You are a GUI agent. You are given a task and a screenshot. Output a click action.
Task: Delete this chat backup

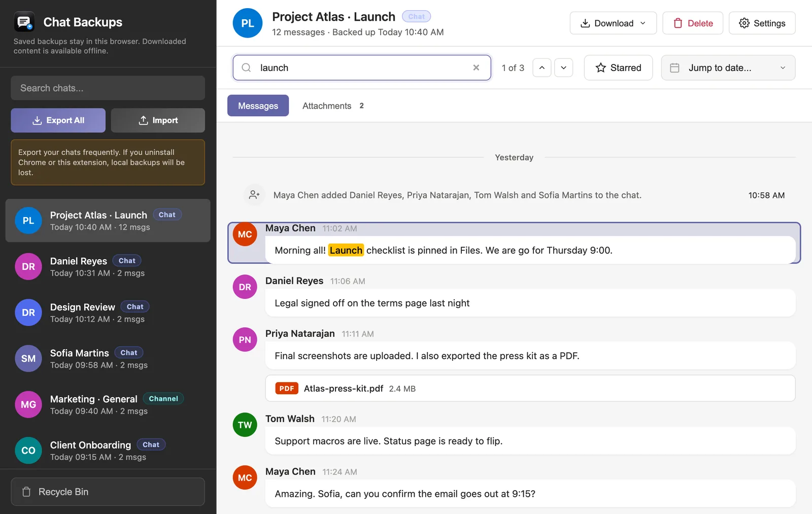[x=693, y=23]
